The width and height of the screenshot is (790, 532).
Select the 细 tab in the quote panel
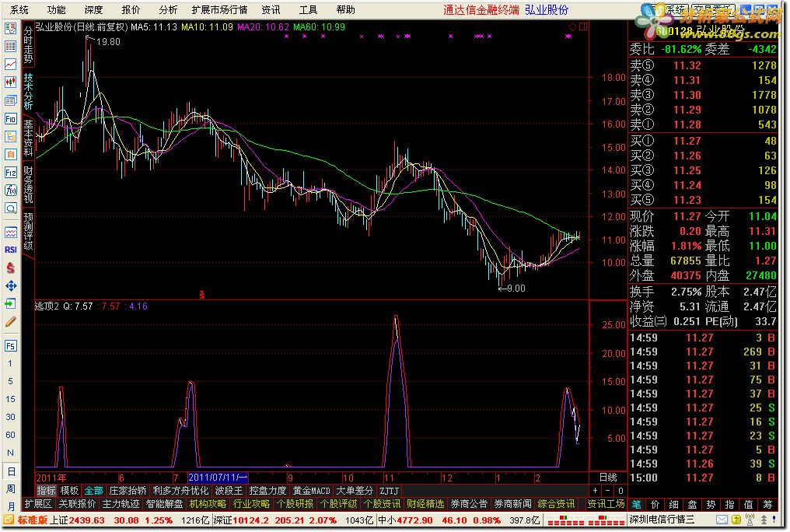673,504
